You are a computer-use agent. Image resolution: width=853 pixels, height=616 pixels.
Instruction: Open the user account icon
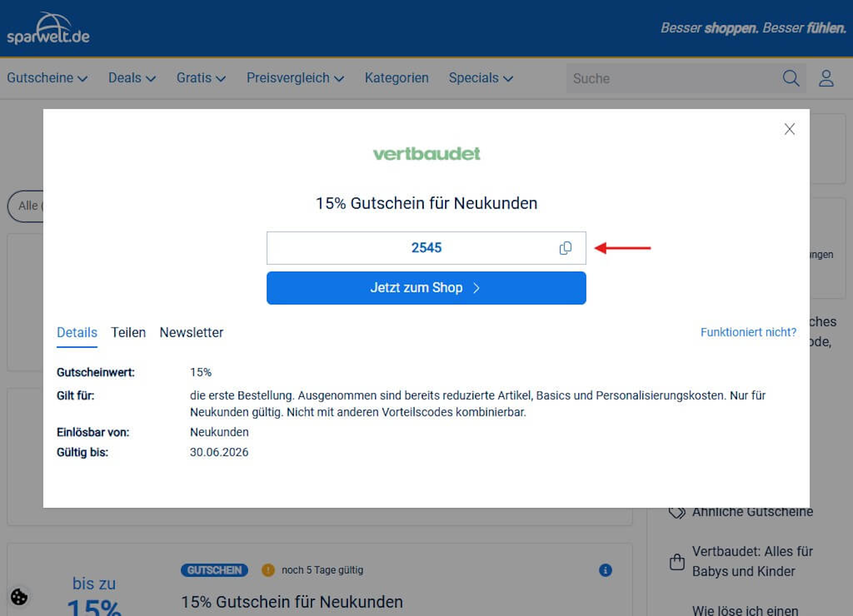coord(826,78)
